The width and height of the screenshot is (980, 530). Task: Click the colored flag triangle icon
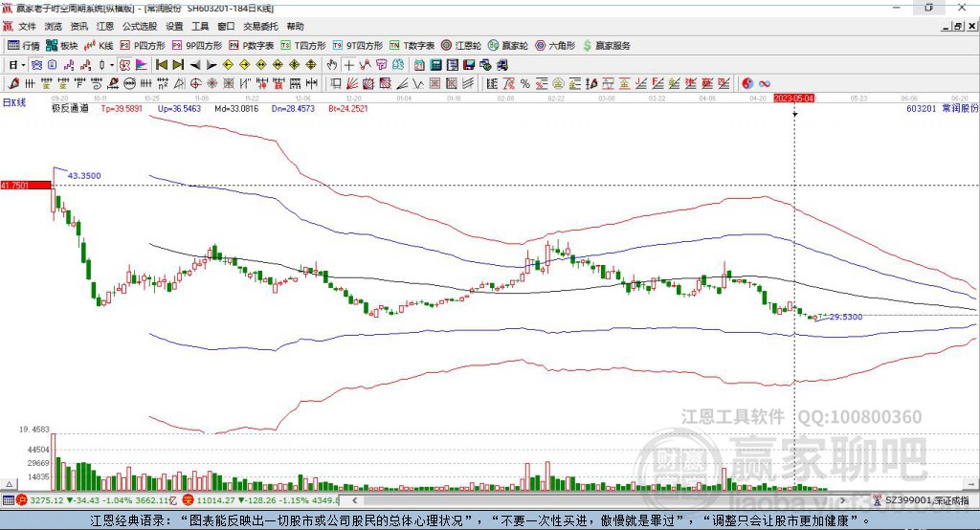point(142,65)
